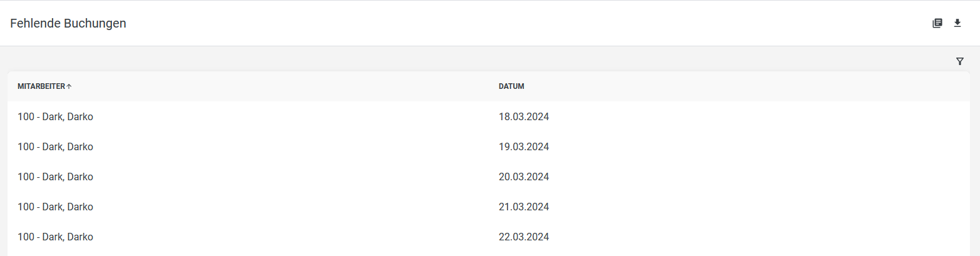
Task: Toggle the sort arrow beside Mitarbeiter
Action: (x=69, y=86)
